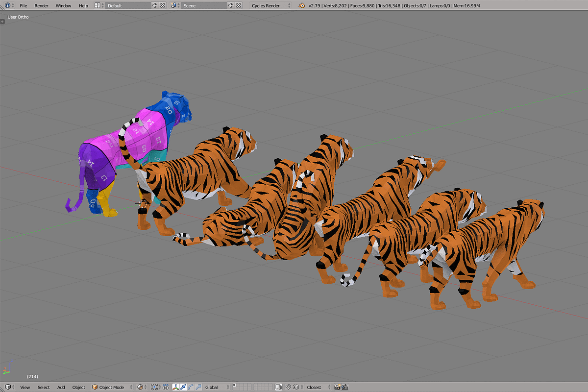The height and width of the screenshot is (392, 588).
Task: Select the first scene layer button
Action: point(234,385)
